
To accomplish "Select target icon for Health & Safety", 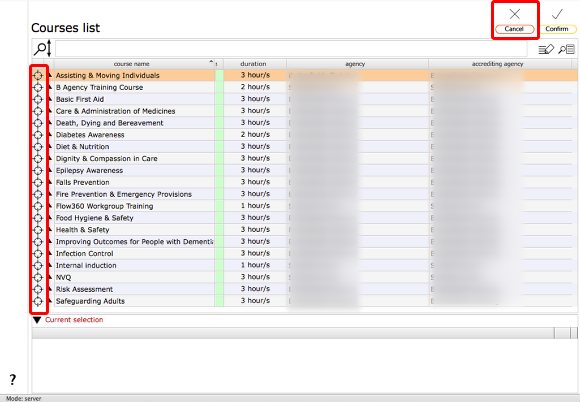I will [38, 230].
